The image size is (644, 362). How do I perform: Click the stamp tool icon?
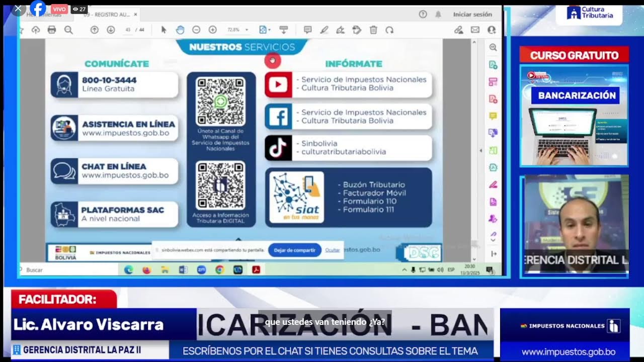357,30
